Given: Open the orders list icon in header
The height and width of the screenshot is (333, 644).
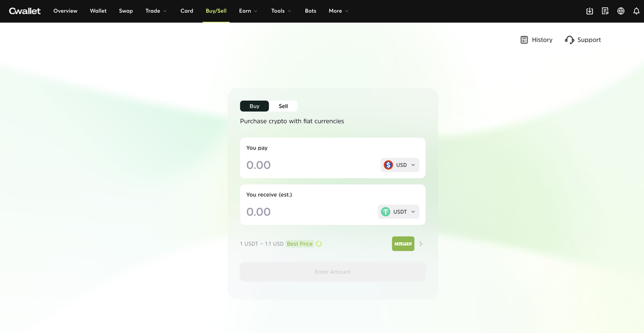Looking at the screenshot, I should 605,11.
